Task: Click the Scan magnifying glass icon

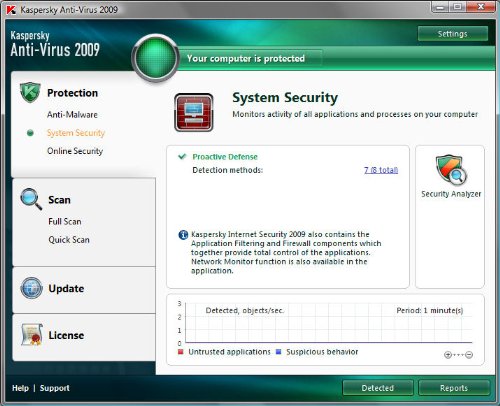Action: (31, 199)
